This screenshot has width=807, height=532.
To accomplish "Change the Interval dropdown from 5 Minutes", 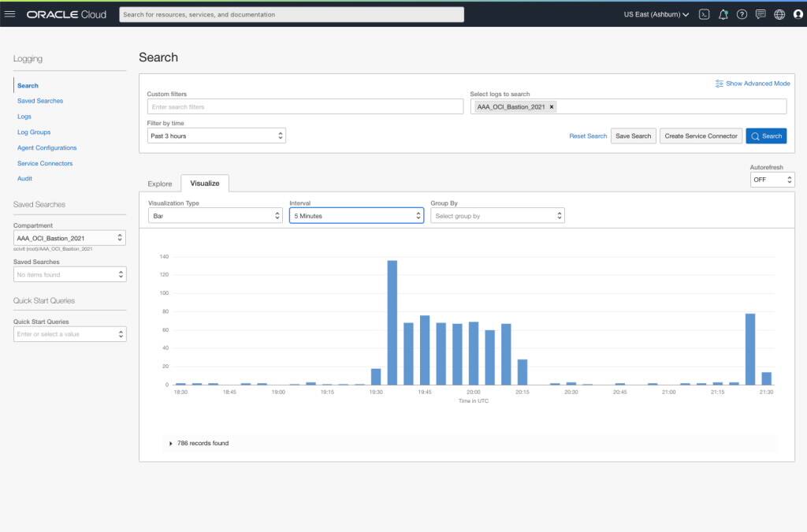I will pyautogui.click(x=356, y=215).
